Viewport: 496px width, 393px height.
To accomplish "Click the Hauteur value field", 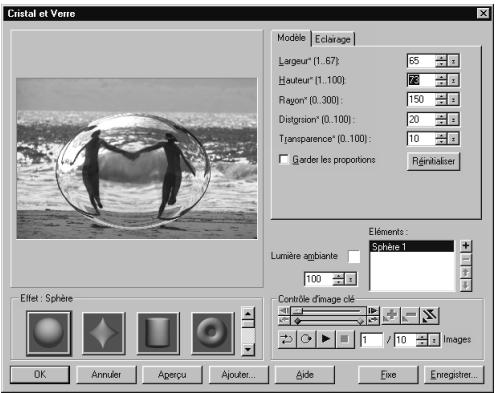I will 421,80.
